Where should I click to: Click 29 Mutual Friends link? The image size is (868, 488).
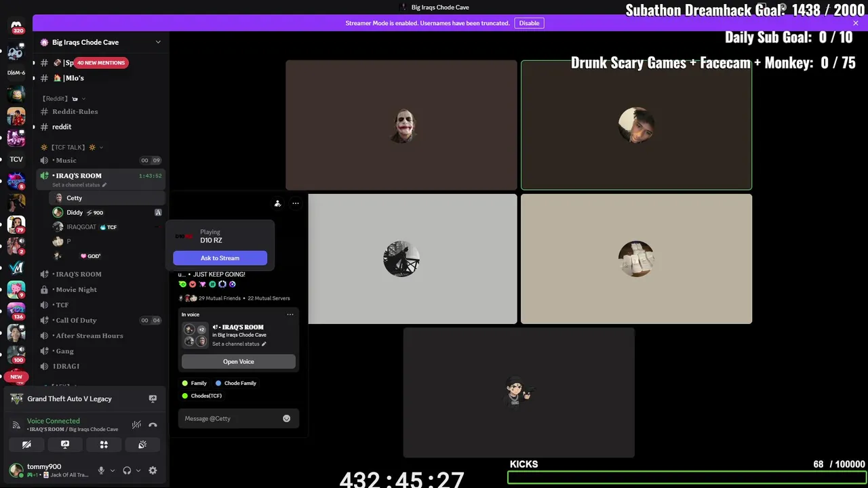(x=220, y=298)
